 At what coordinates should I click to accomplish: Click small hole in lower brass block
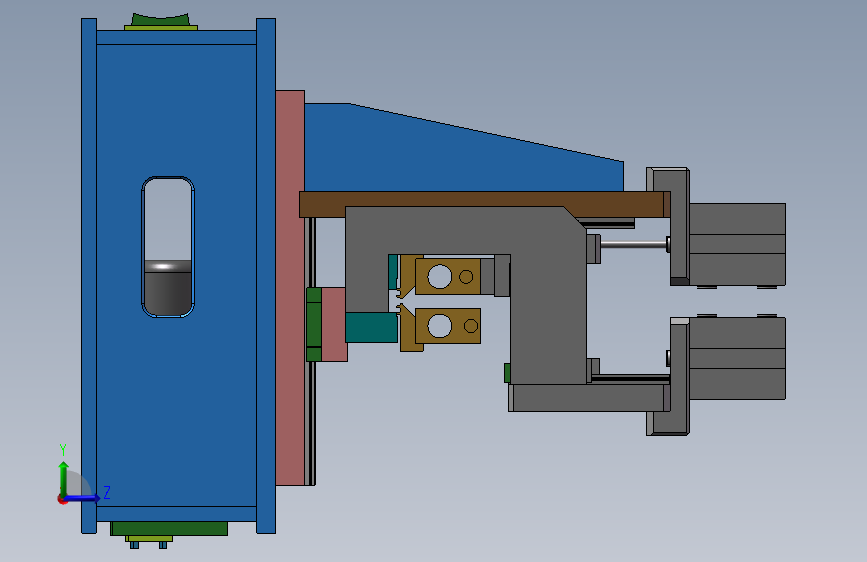pos(471,326)
